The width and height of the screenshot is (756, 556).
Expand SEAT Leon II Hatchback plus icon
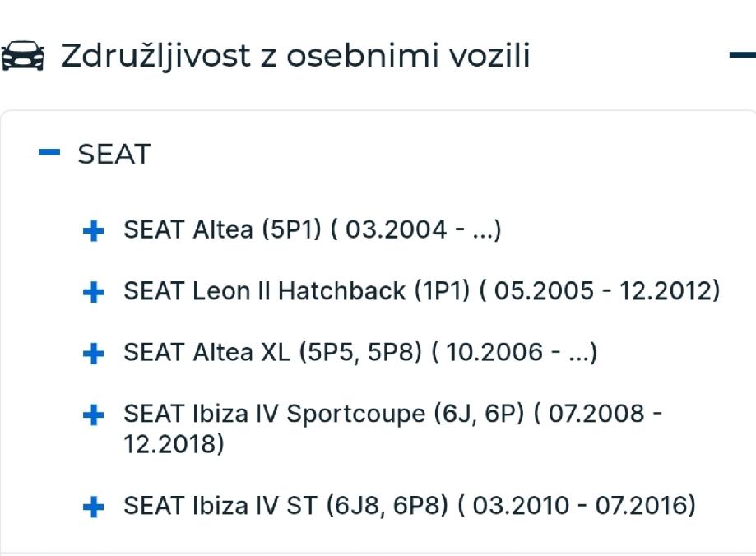pyautogui.click(x=94, y=292)
